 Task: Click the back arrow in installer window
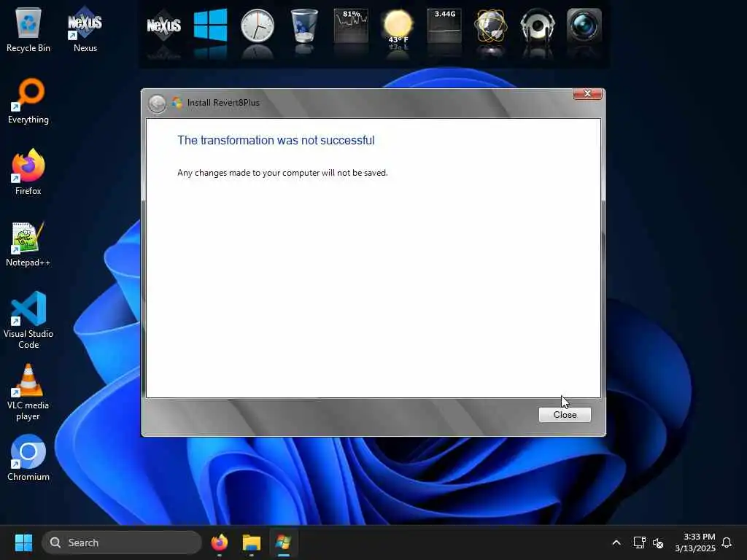157,104
